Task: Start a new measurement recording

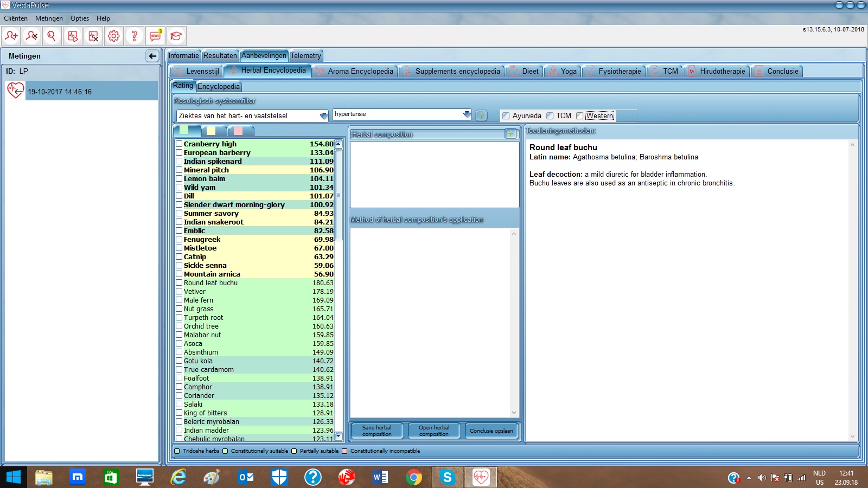Action: 73,36
